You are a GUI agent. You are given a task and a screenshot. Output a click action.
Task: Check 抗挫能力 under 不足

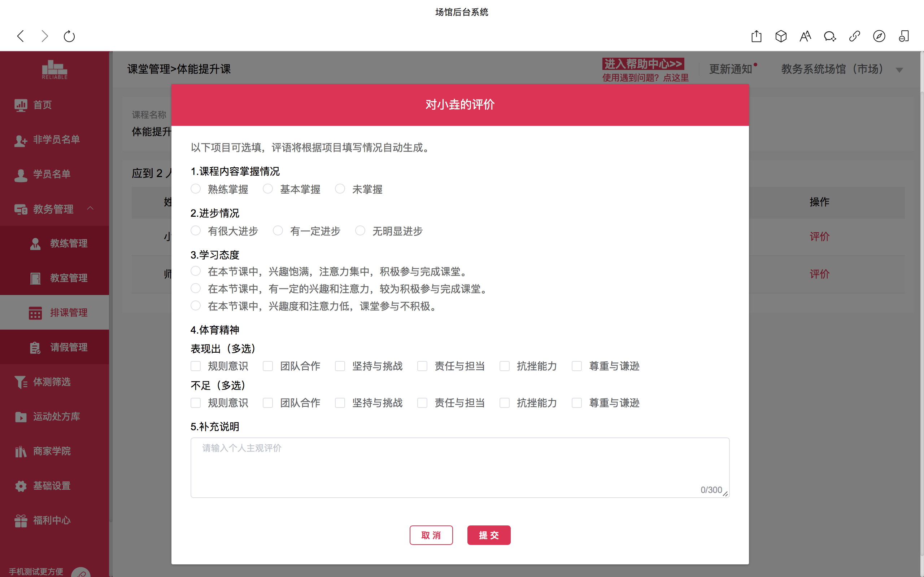(x=505, y=402)
